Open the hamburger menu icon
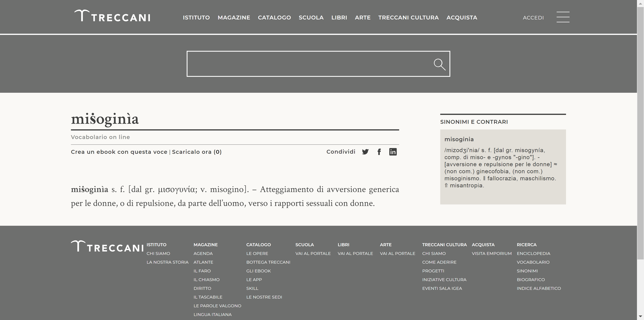Image resolution: width=644 pixels, height=320 pixels. pos(563,17)
